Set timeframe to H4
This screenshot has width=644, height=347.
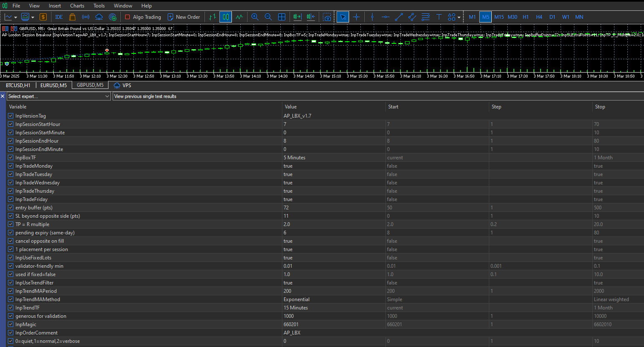click(539, 17)
